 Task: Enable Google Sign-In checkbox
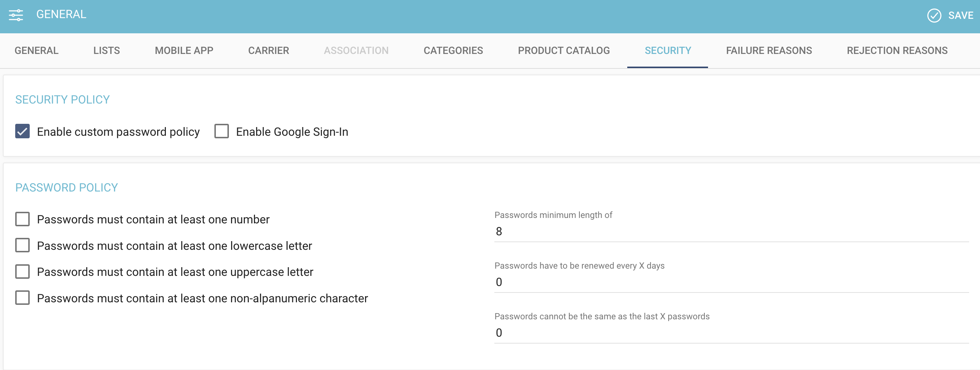pyautogui.click(x=221, y=131)
